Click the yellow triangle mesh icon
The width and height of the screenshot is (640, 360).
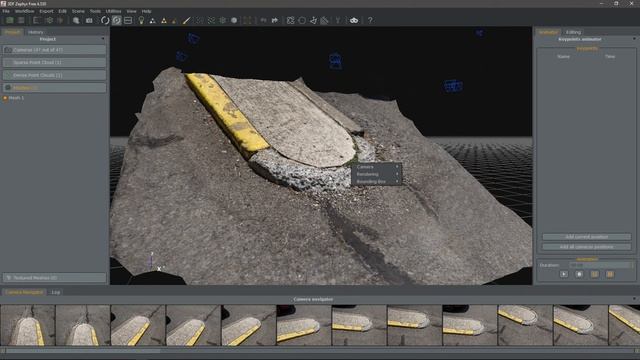164,21
